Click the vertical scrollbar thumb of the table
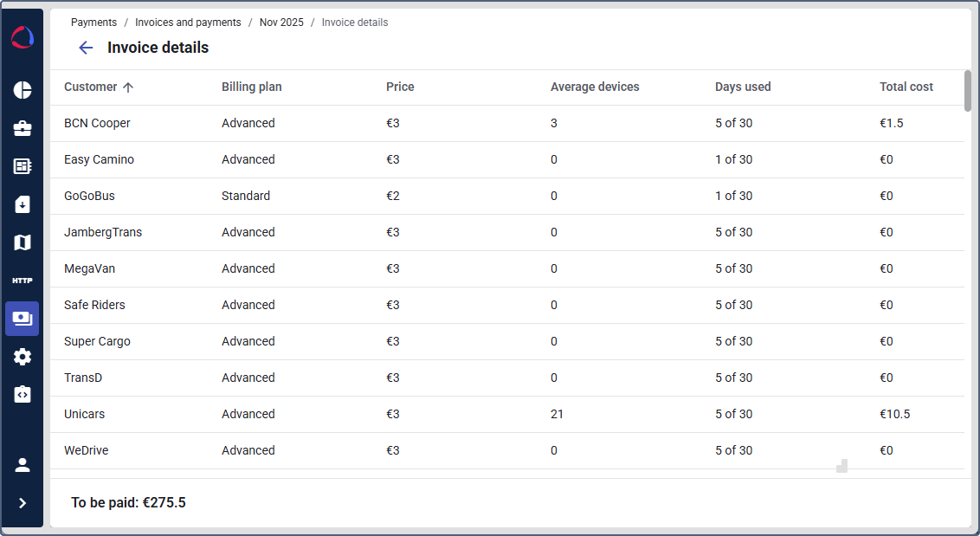 pos(967,90)
